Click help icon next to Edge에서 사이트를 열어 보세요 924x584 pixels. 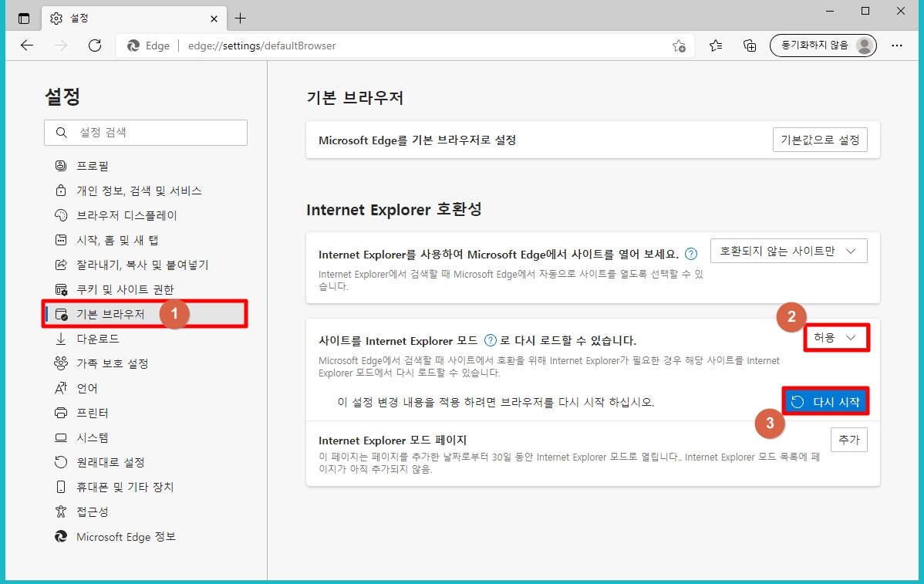click(x=691, y=254)
